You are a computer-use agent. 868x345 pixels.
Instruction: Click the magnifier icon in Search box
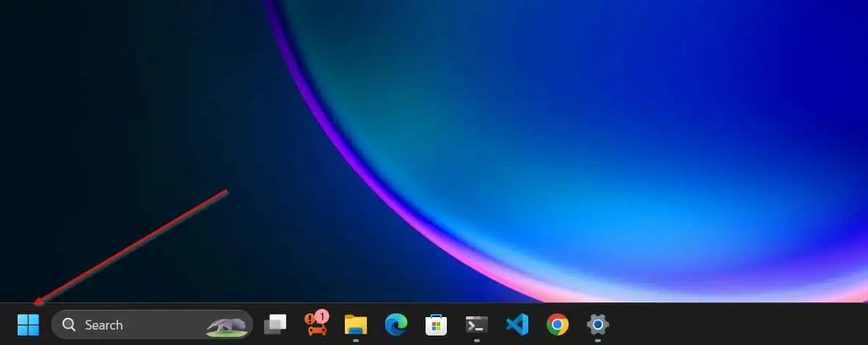click(x=69, y=324)
